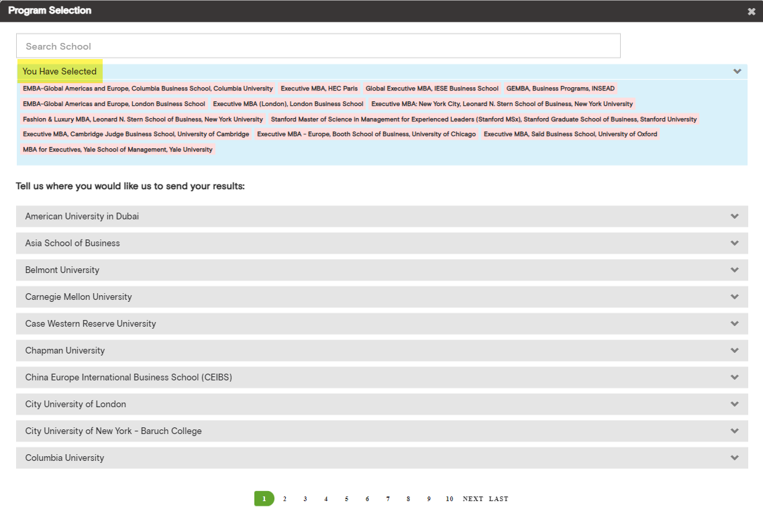Expand Columbia University chevron

[x=734, y=458]
